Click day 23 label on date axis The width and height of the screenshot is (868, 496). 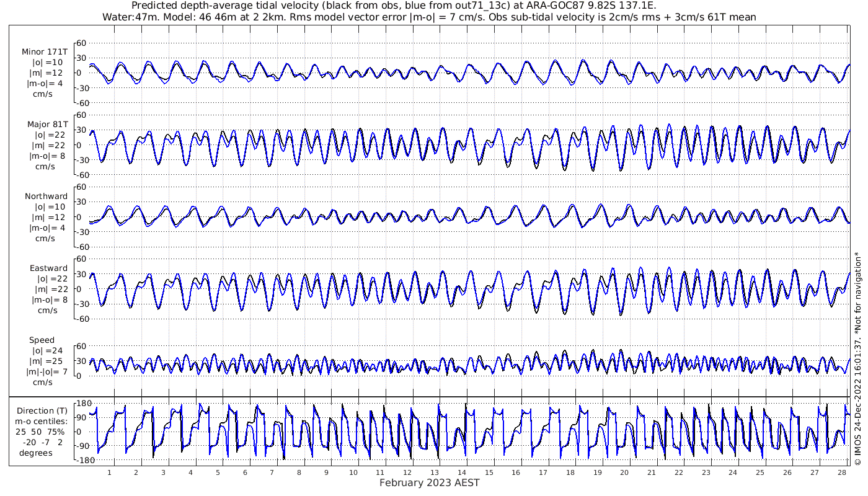pyautogui.click(x=706, y=472)
